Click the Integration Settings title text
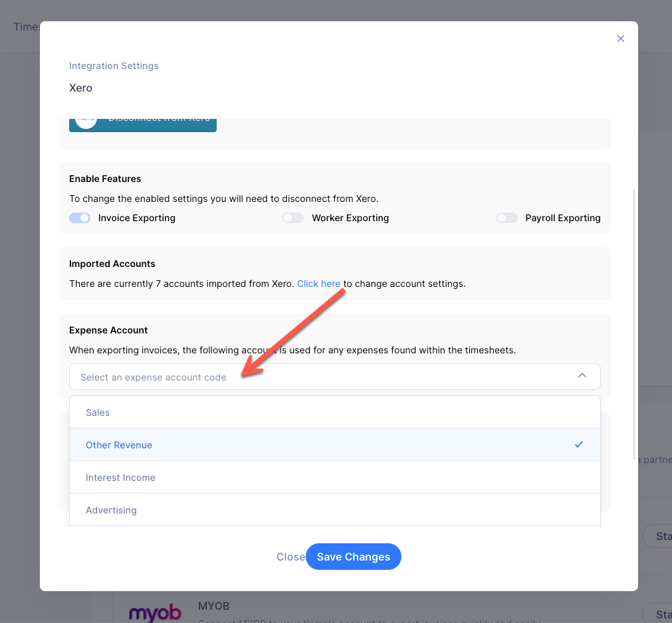The width and height of the screenshot is (672, 623). tap(114, 66)
